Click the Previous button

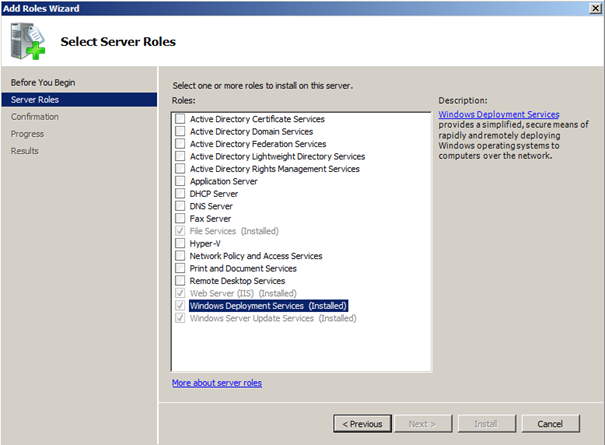pos(362,424)
